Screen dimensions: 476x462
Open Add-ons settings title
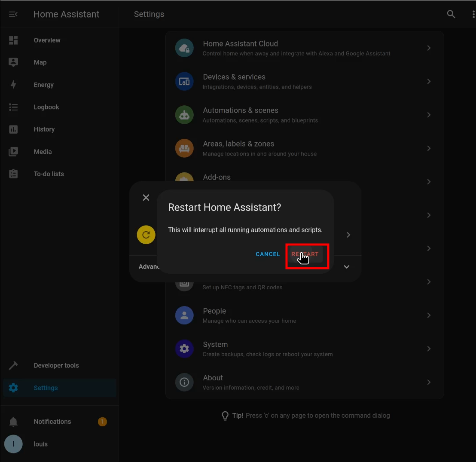pyautogui.click(x=217, y=177)
